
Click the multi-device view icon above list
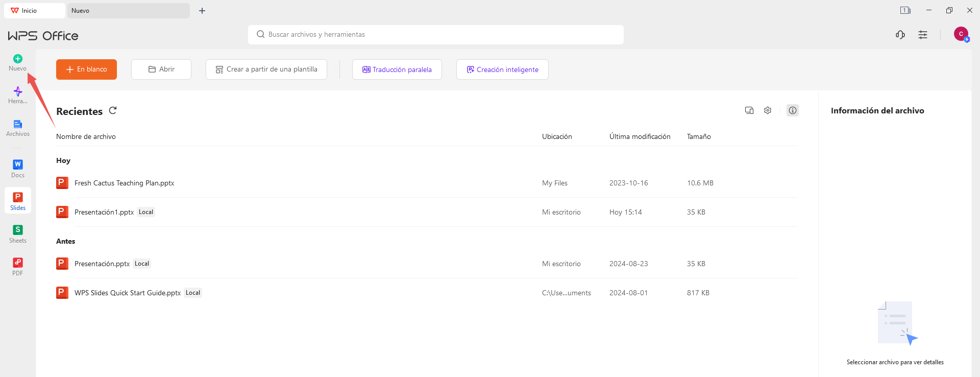point(749,110)
